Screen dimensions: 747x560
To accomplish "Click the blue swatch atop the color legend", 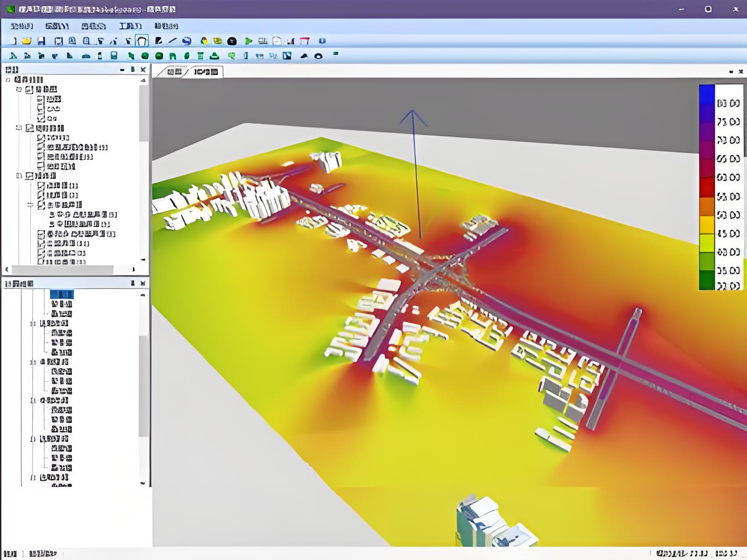I will click(707, 94).
